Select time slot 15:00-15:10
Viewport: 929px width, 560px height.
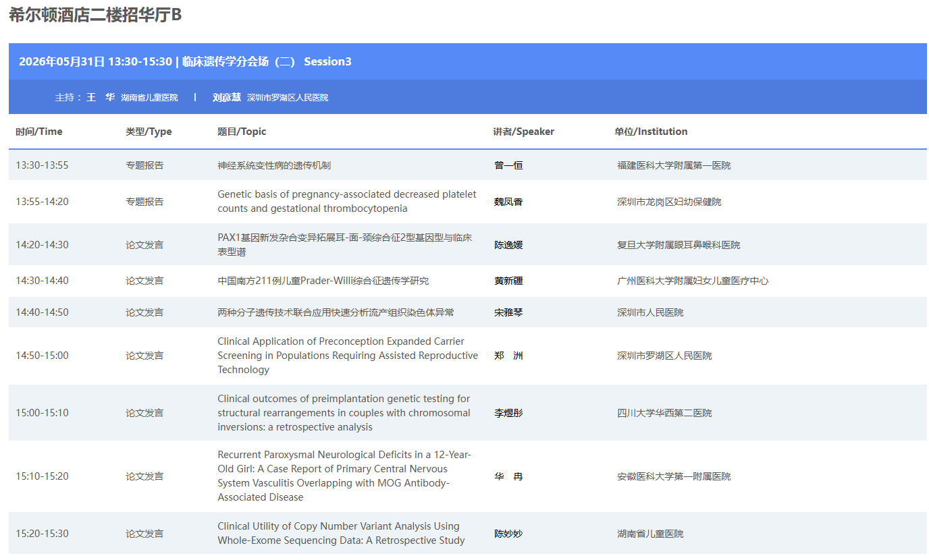pyautogui.click(x=42, y=413)
